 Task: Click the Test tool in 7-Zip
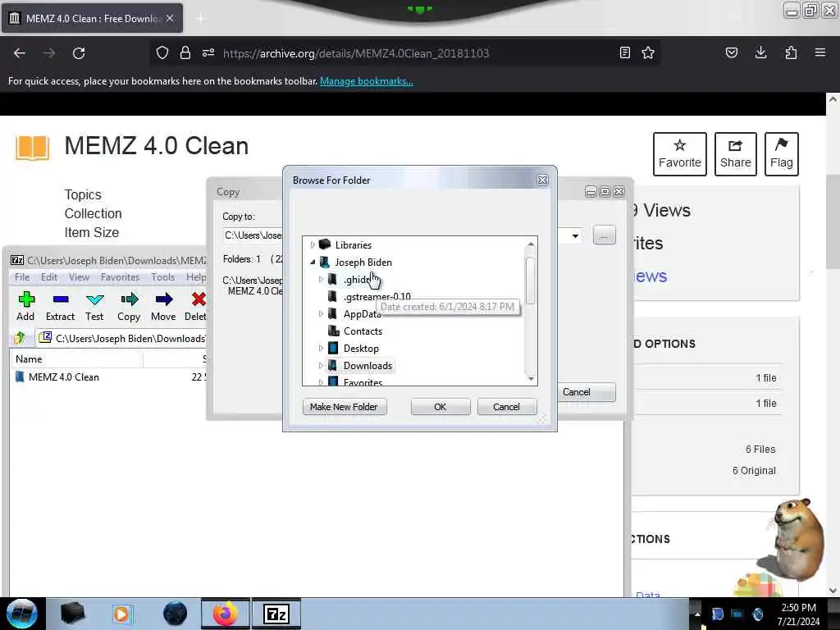(x=94, y=307)
